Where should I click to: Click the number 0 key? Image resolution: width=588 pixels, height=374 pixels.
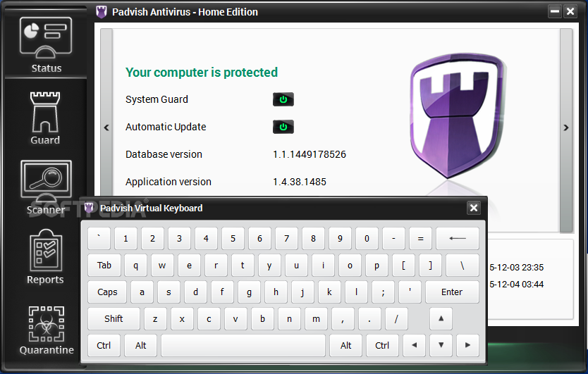367,238
